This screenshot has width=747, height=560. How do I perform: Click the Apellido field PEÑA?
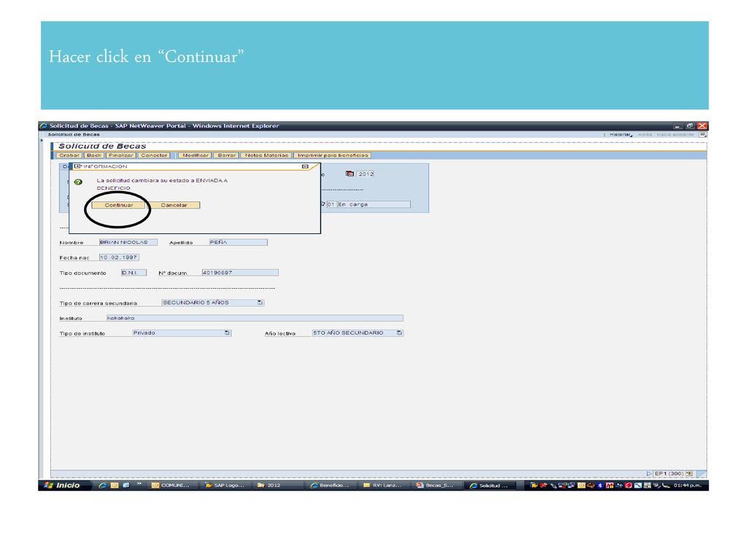[239, 242]
